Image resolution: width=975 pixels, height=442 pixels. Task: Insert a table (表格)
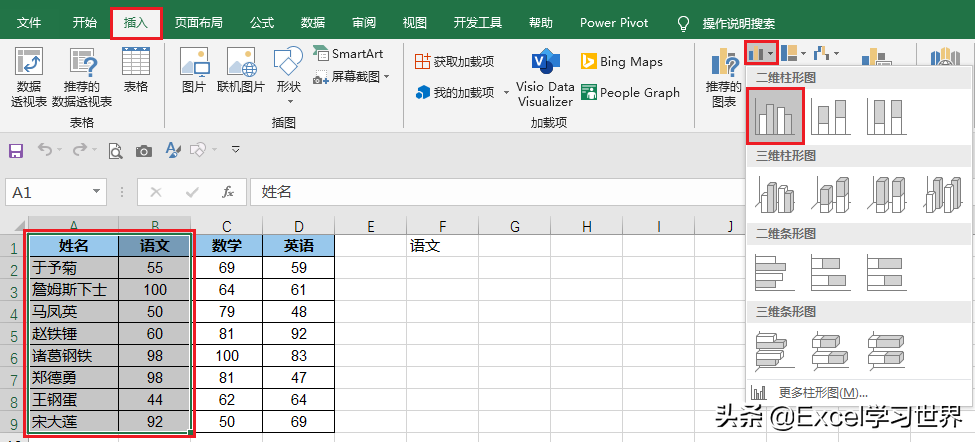click(136, 70)
